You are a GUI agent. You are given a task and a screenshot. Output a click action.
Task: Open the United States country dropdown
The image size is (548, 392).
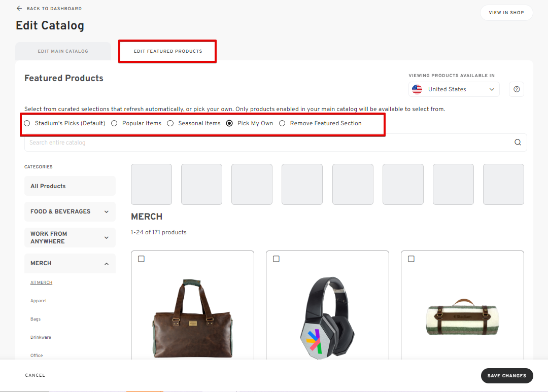point(454,89)
